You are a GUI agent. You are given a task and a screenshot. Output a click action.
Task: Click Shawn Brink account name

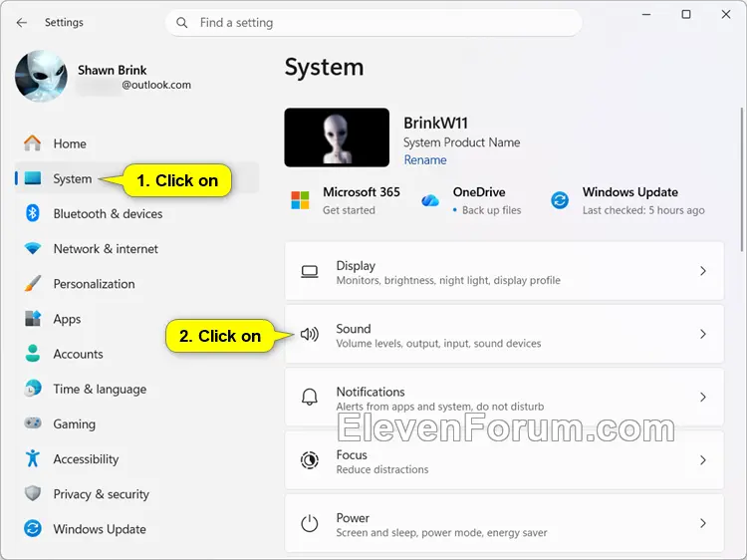click(x=112, y=70)
